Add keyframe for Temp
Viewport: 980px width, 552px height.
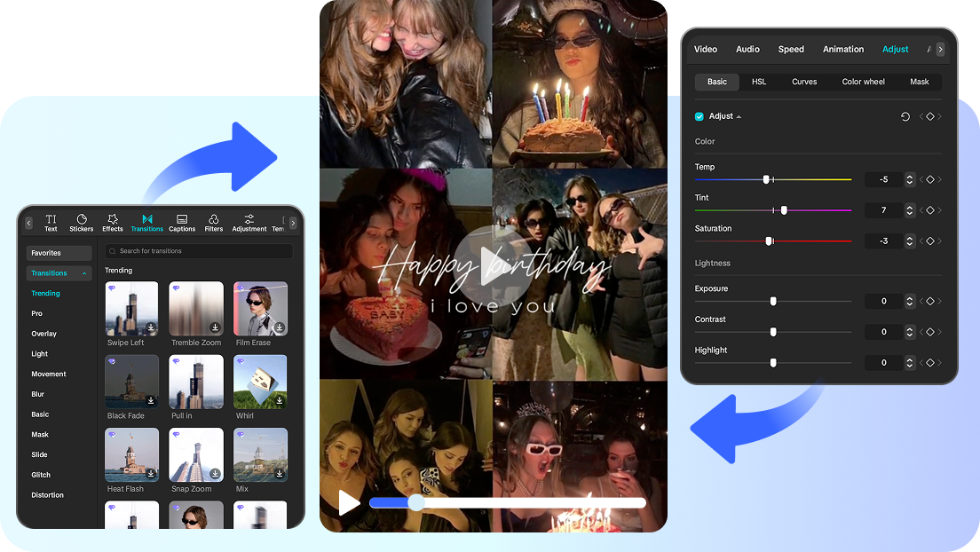point(930,179)
